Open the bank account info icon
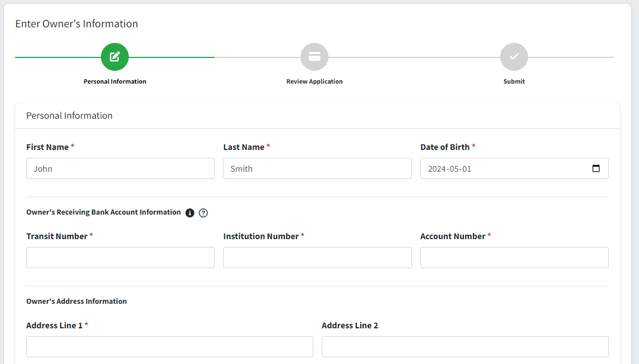Viewport: 639px width, 364px height. (x=190, y=213)
